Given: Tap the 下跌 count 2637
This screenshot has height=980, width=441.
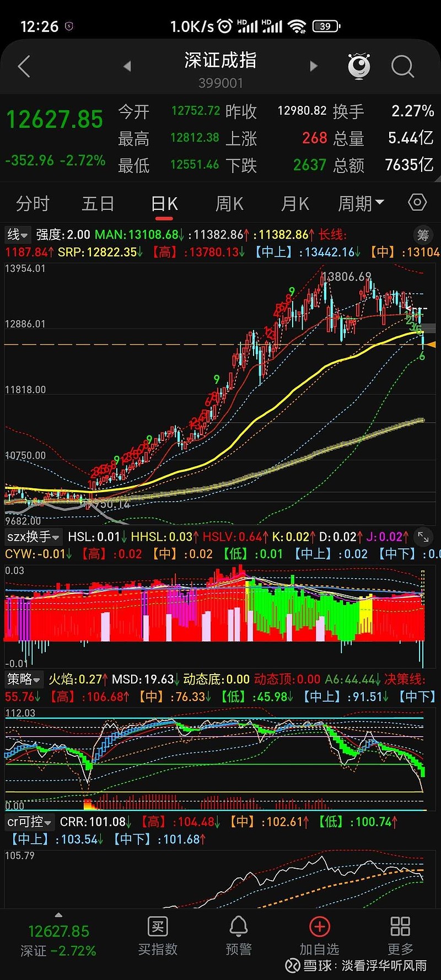Looking at the screenshot, I should click(310, 165).
